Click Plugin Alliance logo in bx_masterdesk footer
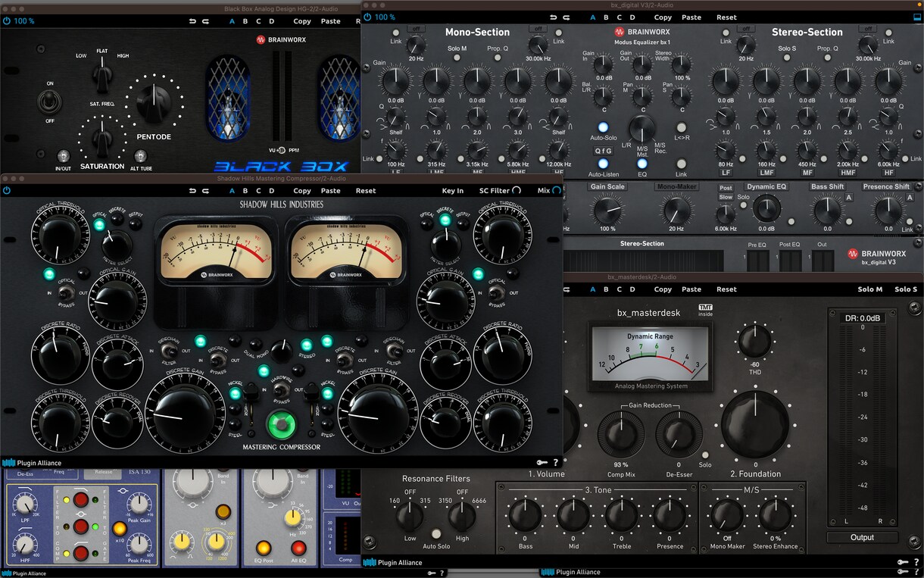This screenshot has height=578, width=924. pyautogui.click(x=392, y=562)
